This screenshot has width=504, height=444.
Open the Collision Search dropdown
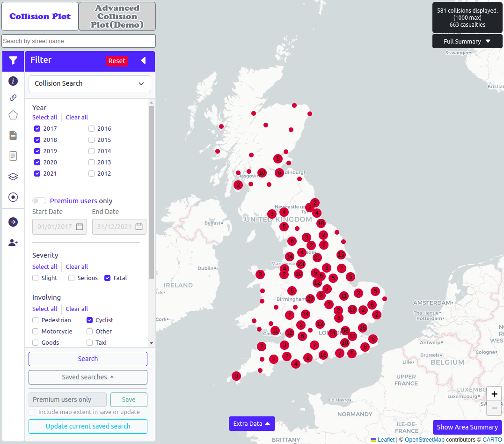(90, 84)
